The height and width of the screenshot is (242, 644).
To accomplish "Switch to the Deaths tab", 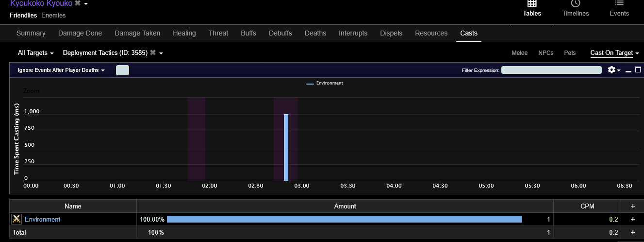I will coord(315,33).
